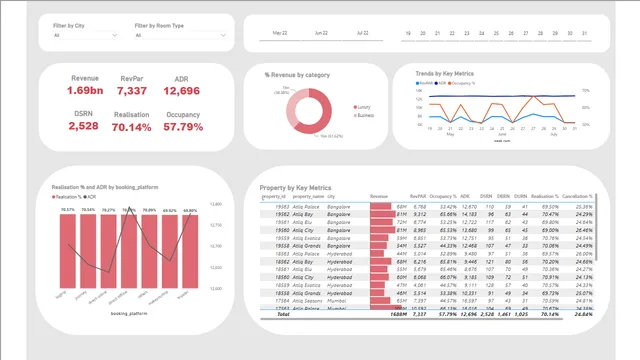The height and width of the screenshot is (360, 640).
Task: Pick week 31 in the week slicer
Action: coord(584,33)
